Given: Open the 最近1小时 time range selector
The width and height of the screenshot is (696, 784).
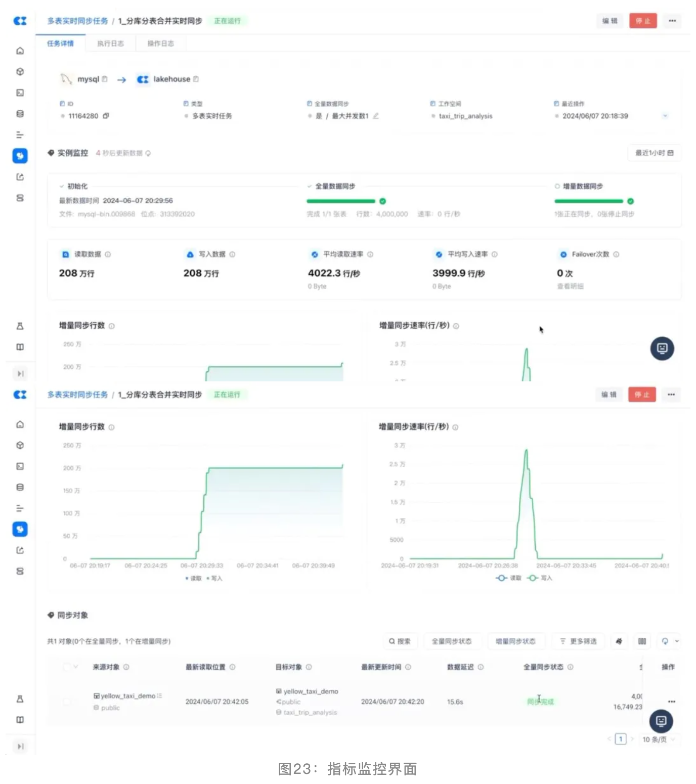Looking at the screenshot, I should coord(654,153).
